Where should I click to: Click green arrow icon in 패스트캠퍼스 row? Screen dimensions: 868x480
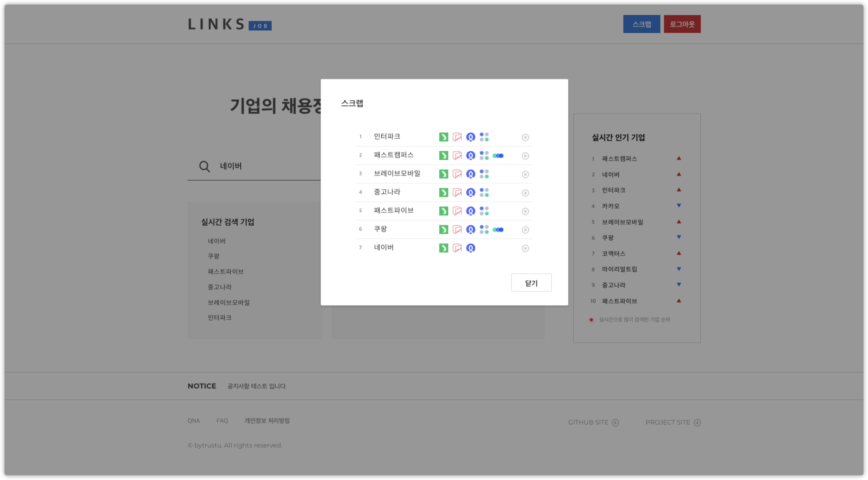[444, 155]
